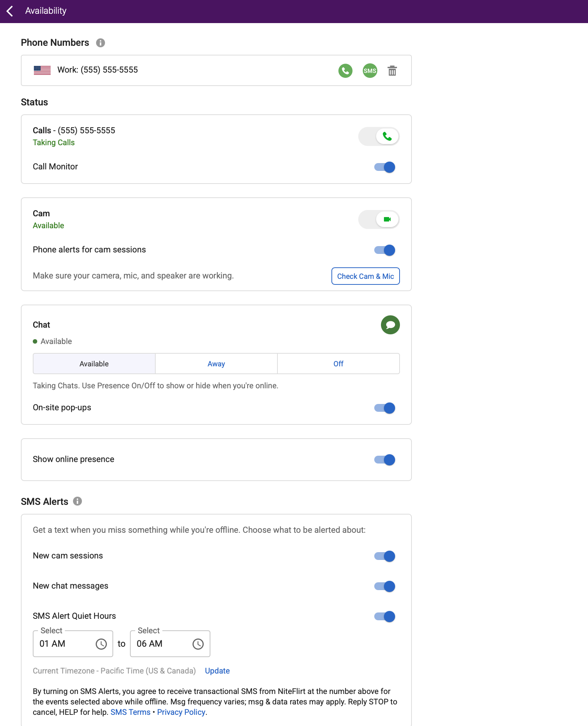This screenshot has width=588, height=726.
Task: Open Privacy Policy link
Action: point(181,712)
